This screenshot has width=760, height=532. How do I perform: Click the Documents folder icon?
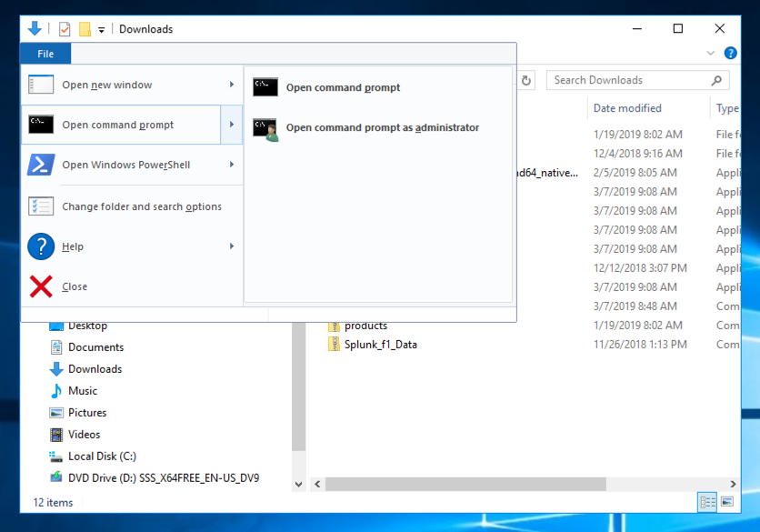pyautogui.click(x=56, y=347)
